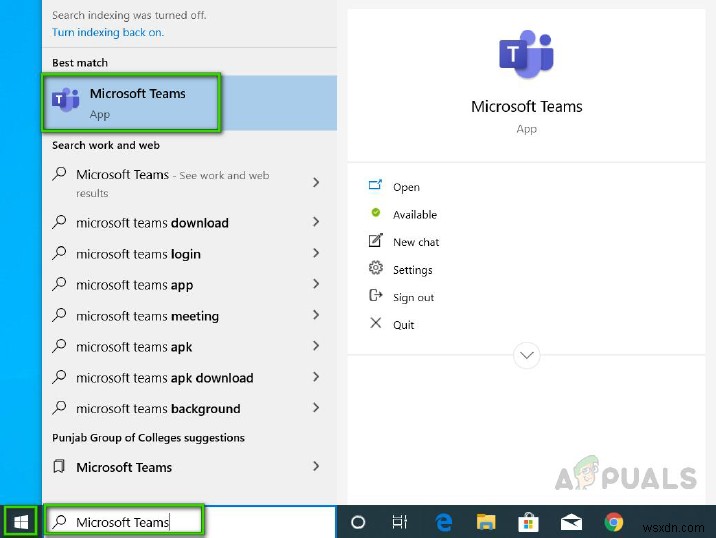Expand arrow for Punjab Group Microsoft Teams suggestion
The width and height of the screenshot is (716, 538).
pyautogui.click(x=316, y=466)
